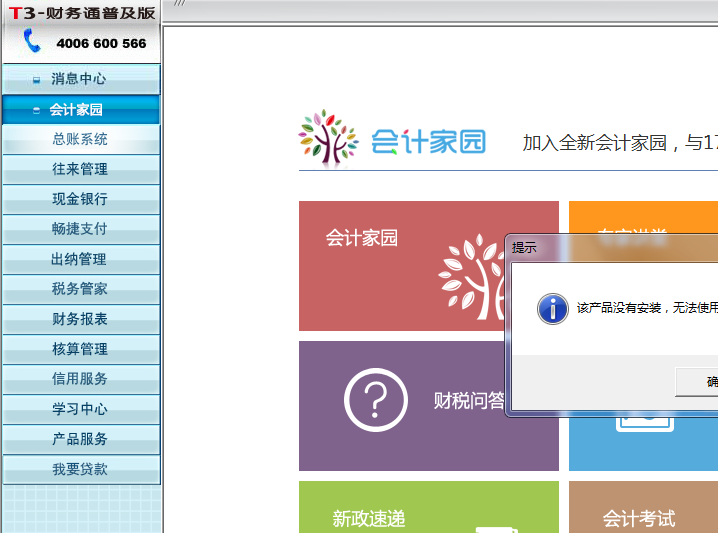Open 往来管理 module

pos(82,169)
